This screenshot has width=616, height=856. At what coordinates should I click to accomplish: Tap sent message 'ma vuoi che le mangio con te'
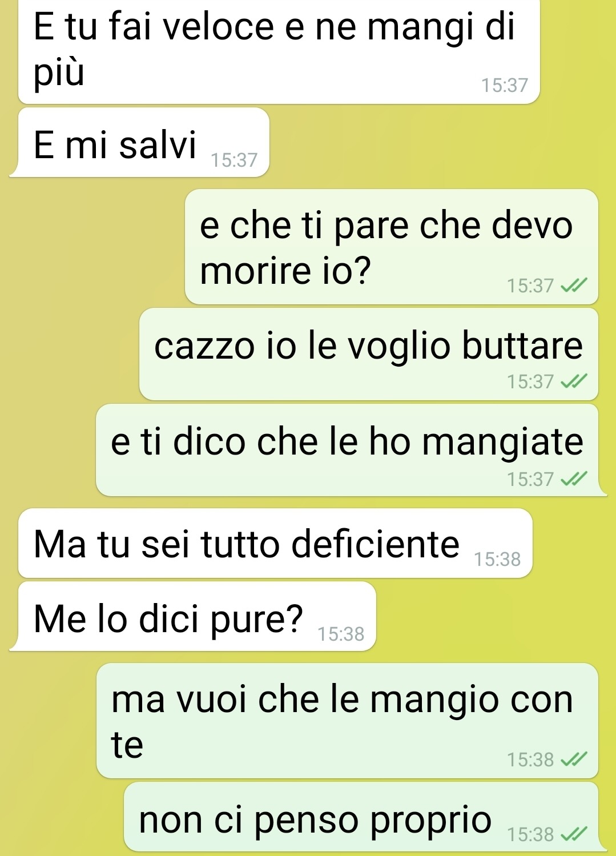pyautogui.click(x=347, y=721)
